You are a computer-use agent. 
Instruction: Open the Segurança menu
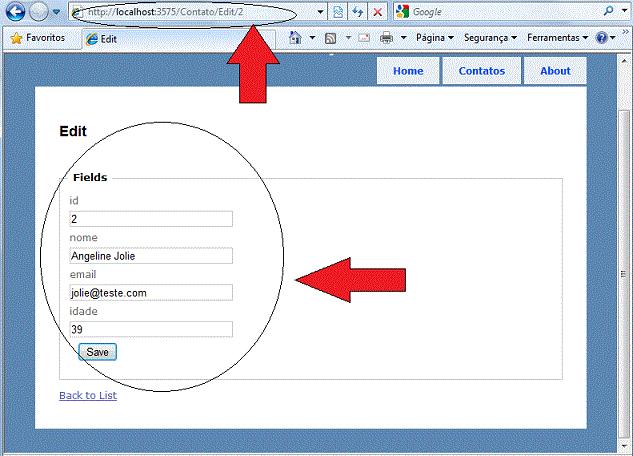[x=490, y=38]
